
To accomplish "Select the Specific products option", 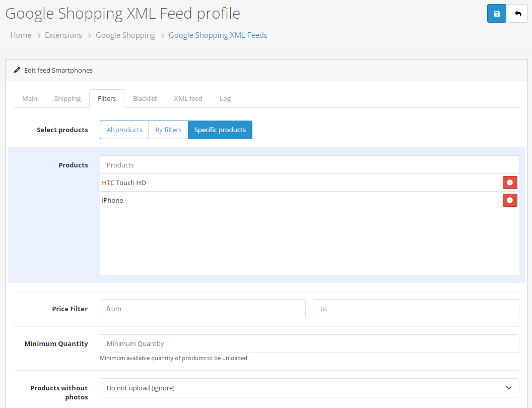I will [x=220, y=130].
